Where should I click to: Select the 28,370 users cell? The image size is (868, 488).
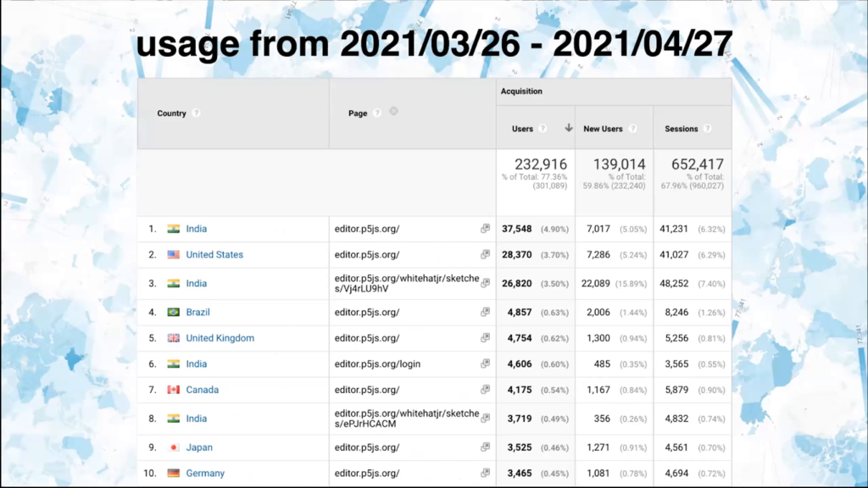516,254
